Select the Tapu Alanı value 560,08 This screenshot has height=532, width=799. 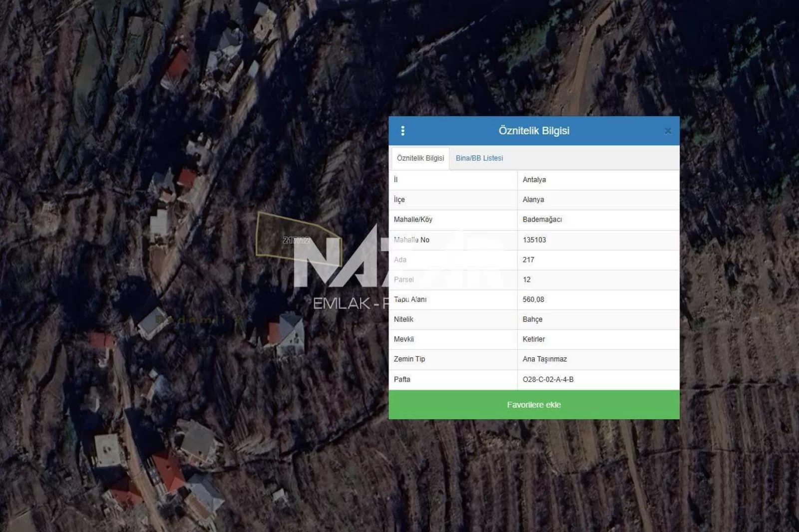point(533,299)
